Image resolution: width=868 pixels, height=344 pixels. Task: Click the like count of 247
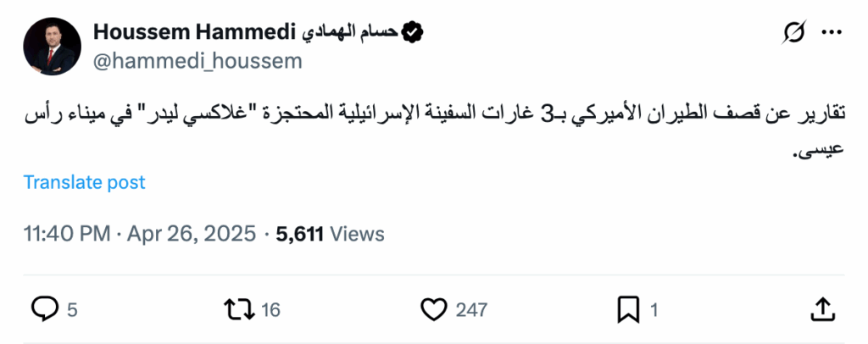coord(471,310)
